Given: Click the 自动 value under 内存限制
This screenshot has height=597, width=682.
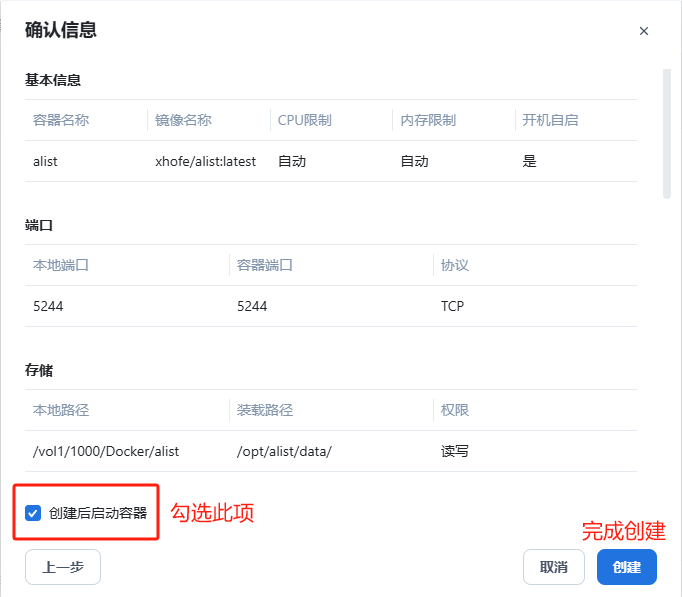Looking at the screenshot, I should coord(415,162).
